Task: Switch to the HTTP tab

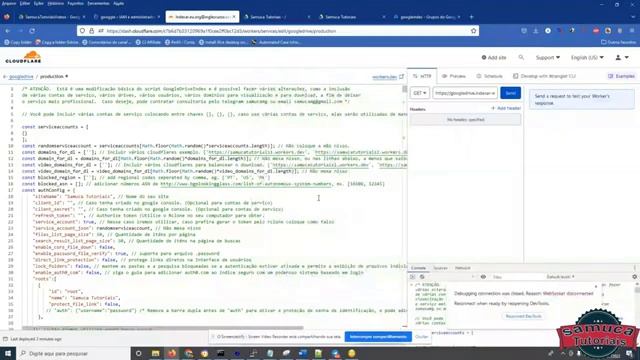Action: pos(422,76)
